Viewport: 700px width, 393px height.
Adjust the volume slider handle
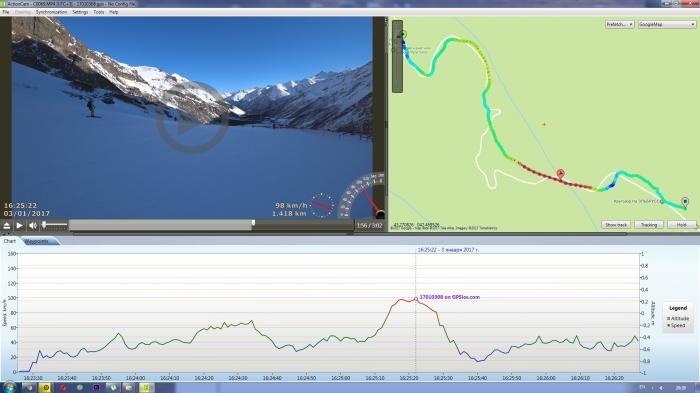[x=44, y=225]
